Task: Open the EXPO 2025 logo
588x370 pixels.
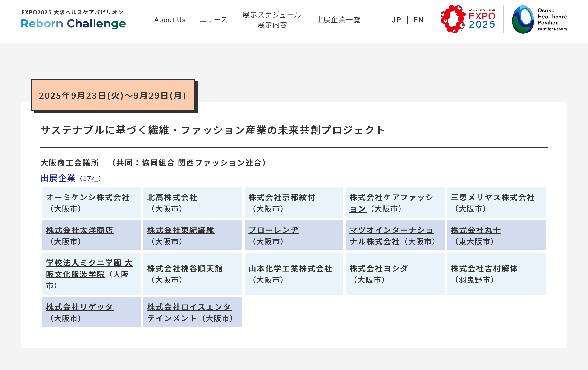Action: pos(468,19)
